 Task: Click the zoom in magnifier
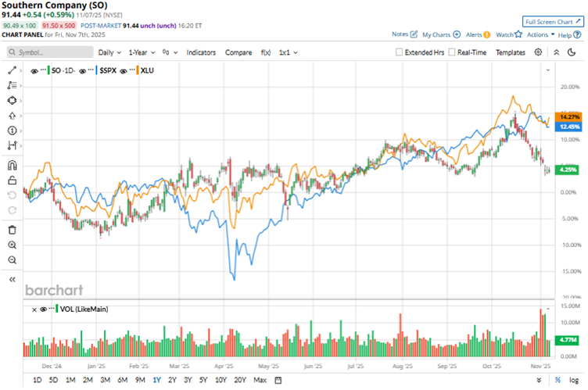pos(12,245)
